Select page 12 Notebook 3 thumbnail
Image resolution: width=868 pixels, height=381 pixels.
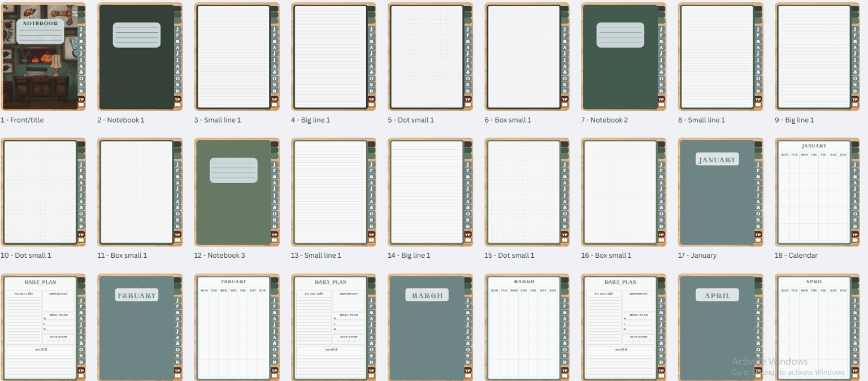pyautogui.click(x=237, y=192)
